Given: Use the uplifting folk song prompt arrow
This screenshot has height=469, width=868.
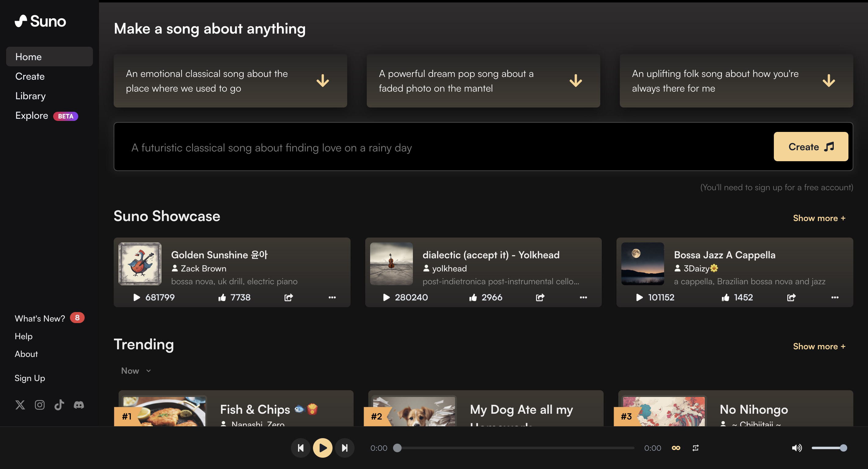Looking at the screenshot, I should click(829, 81).
